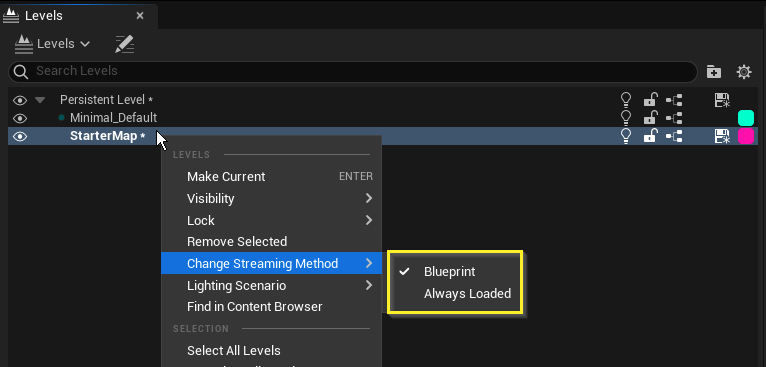Hide Persistent Level using the eye icon

point(20,101)
